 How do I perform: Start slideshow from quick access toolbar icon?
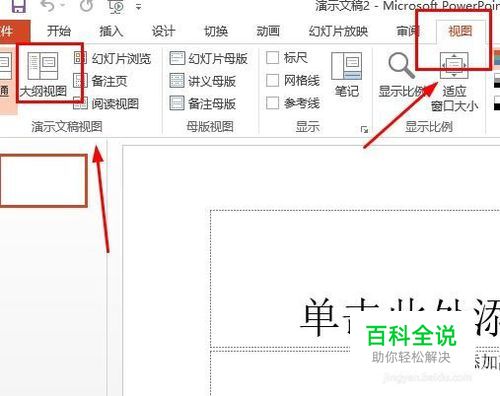[x=117, y=6]
